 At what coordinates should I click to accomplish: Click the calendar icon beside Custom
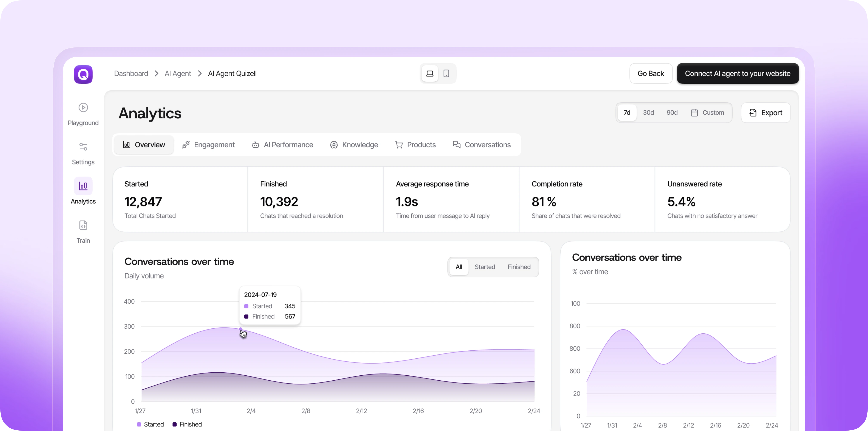(694, 113)
